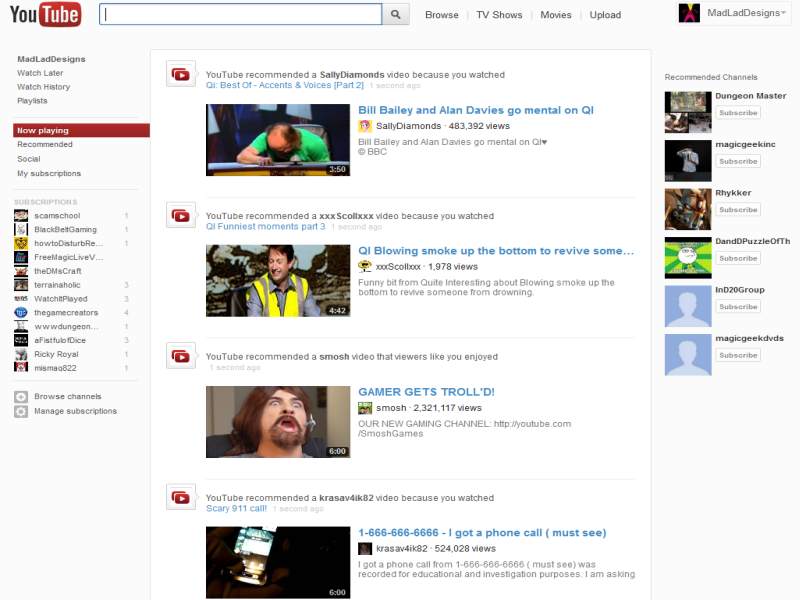800x600 pixels.
Task: Subscribe to Rhykker channel
Action: click(738, 210)
